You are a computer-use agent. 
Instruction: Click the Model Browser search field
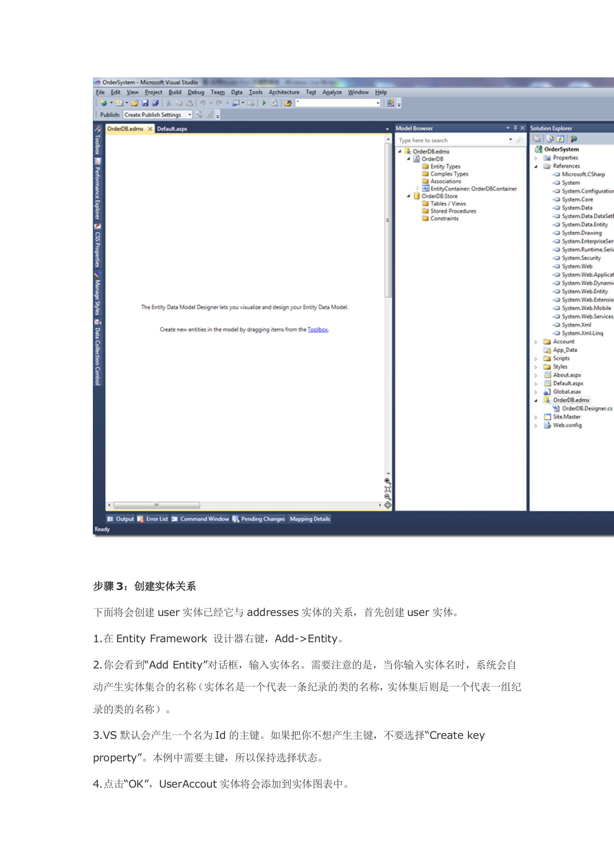click(x=453, y=140)
